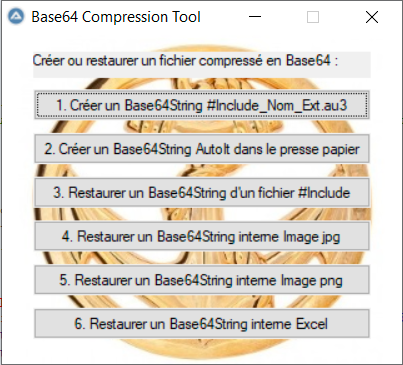Click button 1 Créer un Base64String #Include_Nom_Ext.au3
The width and height of the screenshot is (403, 365).
point(202,105)
